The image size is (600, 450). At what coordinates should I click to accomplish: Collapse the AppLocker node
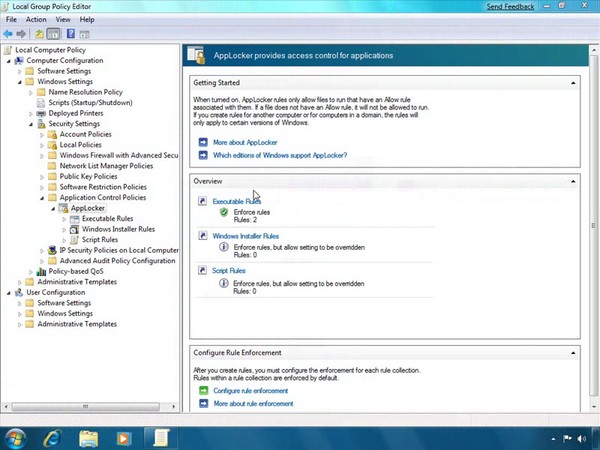53,209
